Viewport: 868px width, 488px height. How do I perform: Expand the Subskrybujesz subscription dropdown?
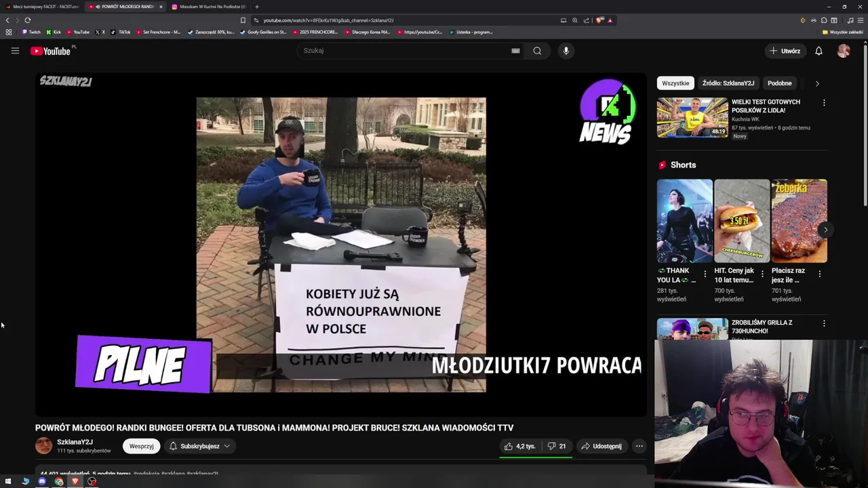[x=199, y=446]
